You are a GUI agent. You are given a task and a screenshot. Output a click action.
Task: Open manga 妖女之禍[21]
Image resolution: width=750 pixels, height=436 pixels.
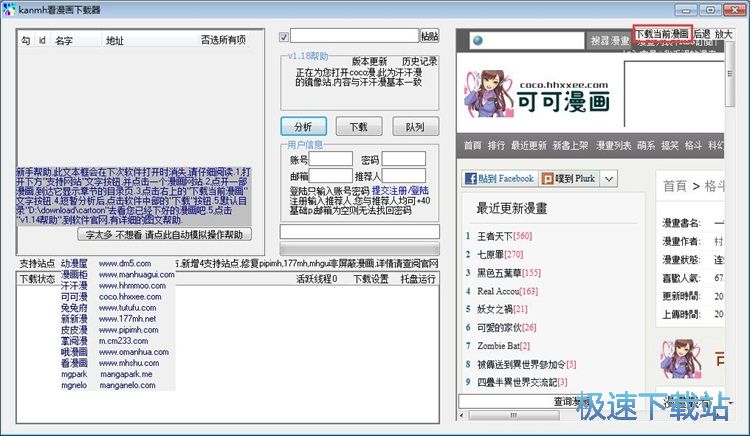pyautogui.click(x=502, y=309)
